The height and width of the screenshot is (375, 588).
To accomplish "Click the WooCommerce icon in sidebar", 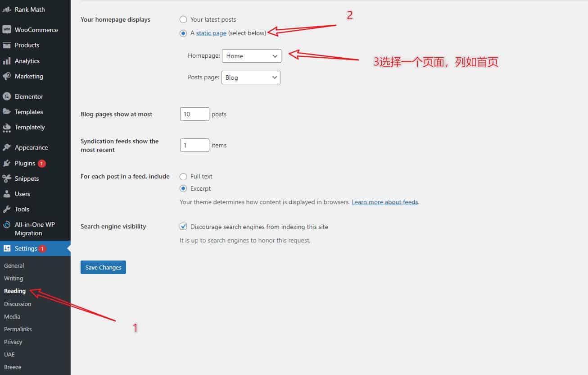I will [x=7, y=30].
